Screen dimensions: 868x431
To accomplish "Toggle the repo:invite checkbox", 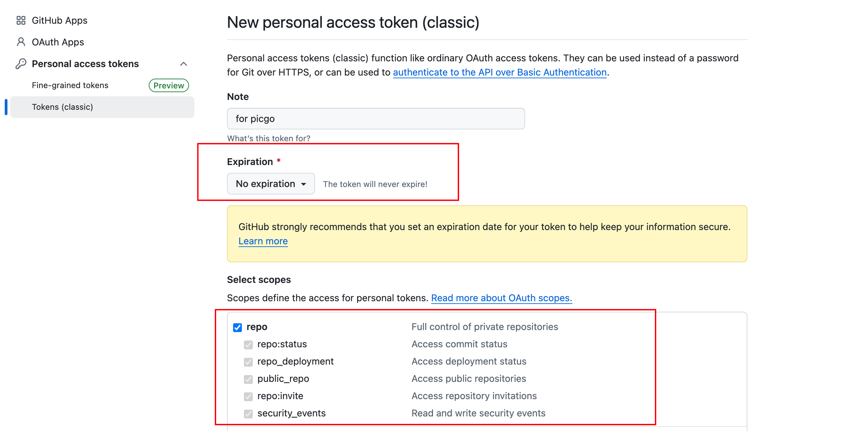I will pos(248,396).
